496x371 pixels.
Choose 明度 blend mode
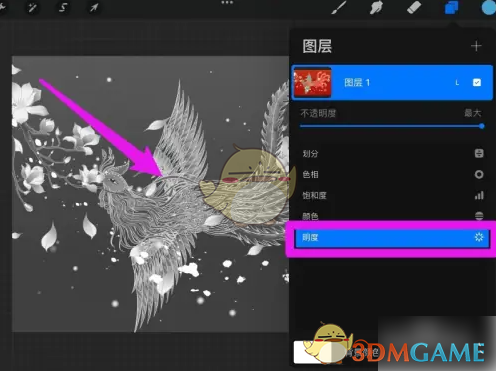(x=392, y=238)
